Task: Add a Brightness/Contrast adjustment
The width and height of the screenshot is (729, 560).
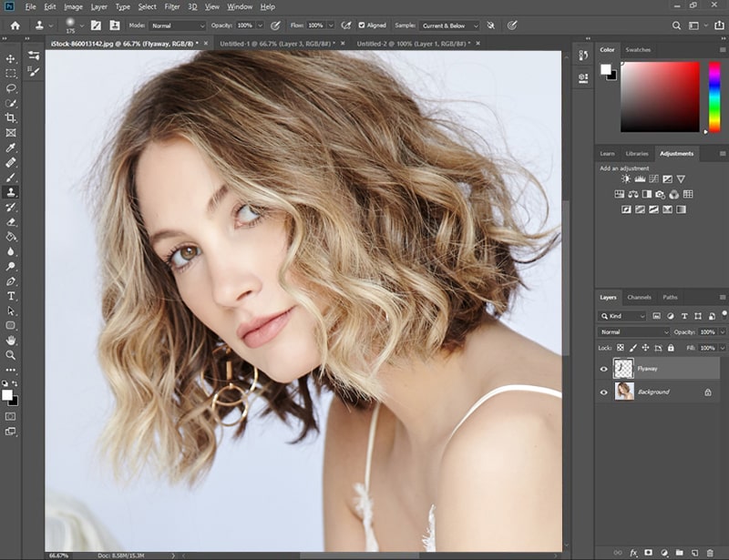Action: pyautogui.click(x=626, y=178)
